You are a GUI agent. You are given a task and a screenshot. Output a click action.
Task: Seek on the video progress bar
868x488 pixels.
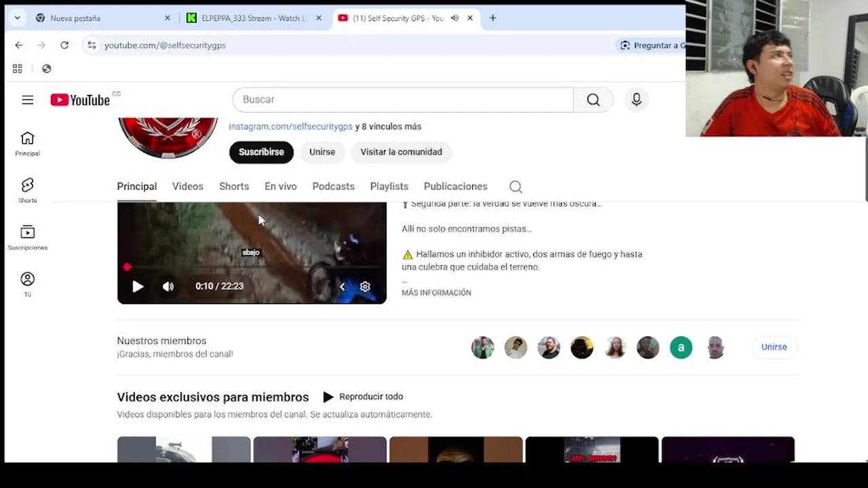click(x=252, y=267)
